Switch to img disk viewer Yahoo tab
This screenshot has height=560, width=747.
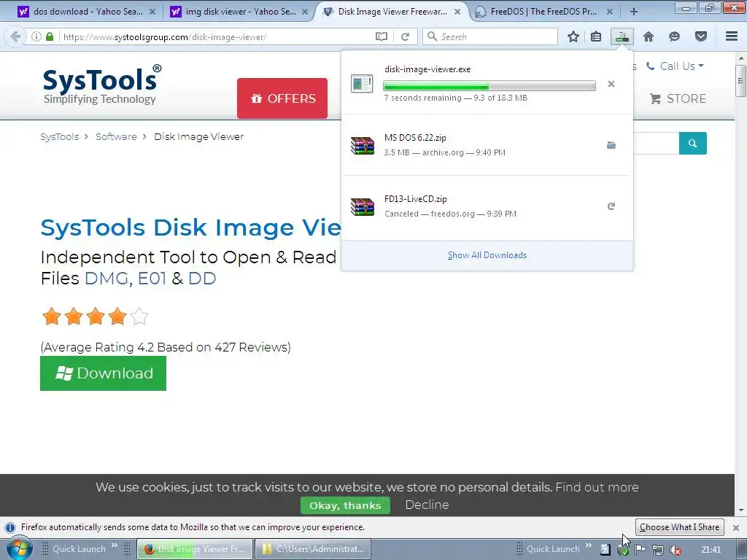tap(241, 12)
